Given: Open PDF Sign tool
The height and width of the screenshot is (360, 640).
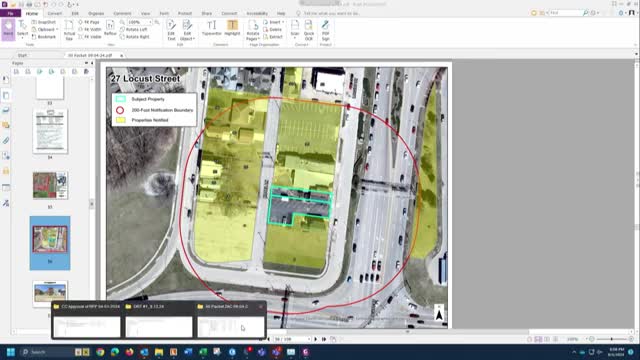Looking at the screenshot, I should pos(325,30).
